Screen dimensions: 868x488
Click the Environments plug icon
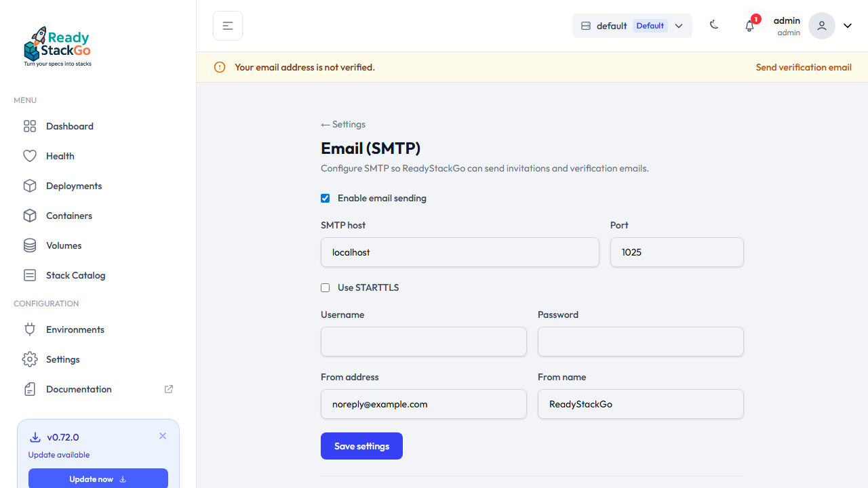(30, 329)
